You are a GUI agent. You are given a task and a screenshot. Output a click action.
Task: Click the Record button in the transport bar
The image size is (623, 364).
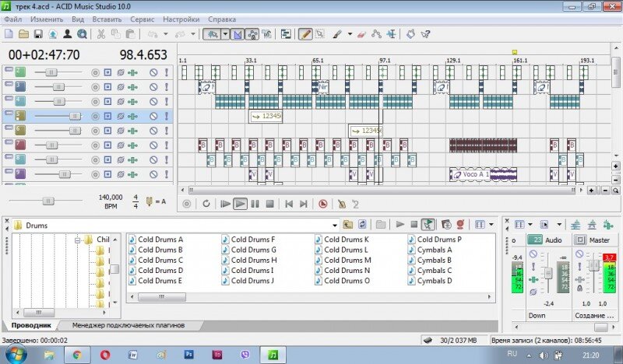(x=186, y=204)
